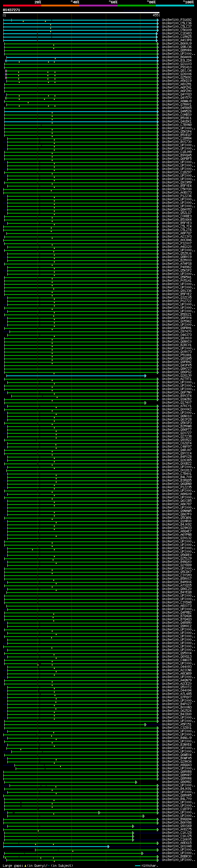Select label UniRef100_A8P7Q7

pos(177,233)
